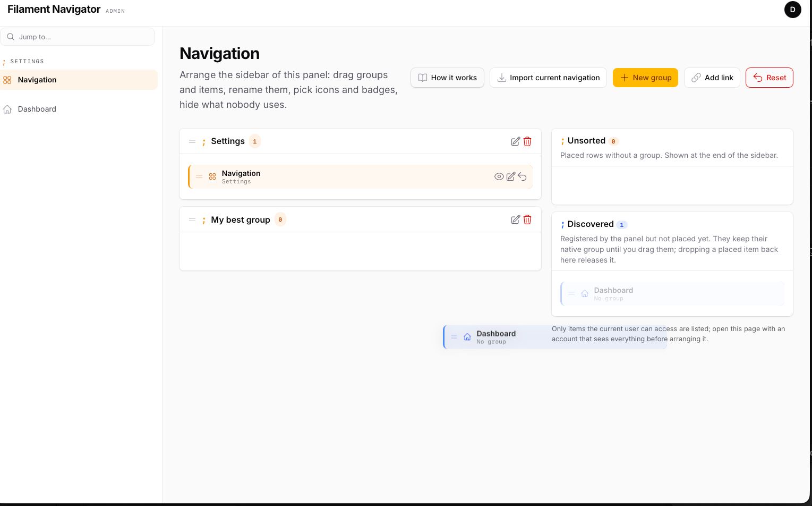Viewport: 812px width, 506px height.
Task: Click the Settings group count badge 1
Action: [x=255, y=141]
